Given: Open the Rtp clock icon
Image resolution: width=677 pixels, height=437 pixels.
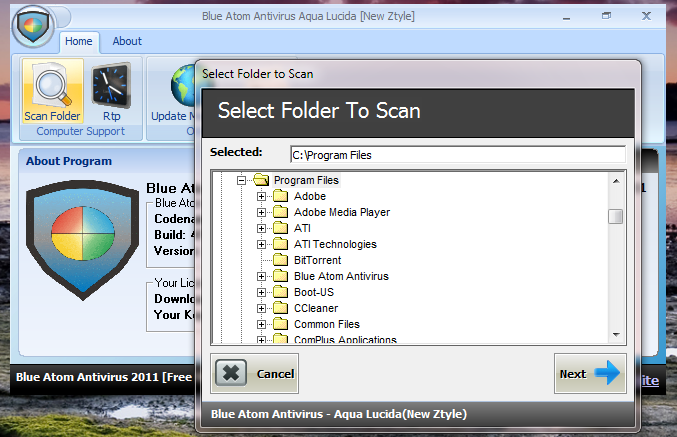Looking at the screenshot, I should pos(111,85).
